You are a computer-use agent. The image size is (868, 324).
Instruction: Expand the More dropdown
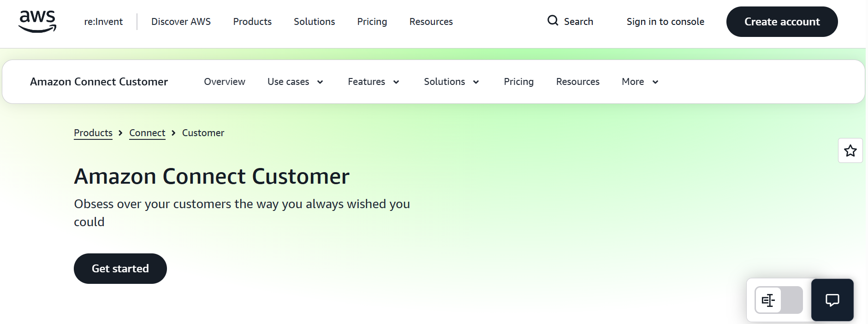click(640, 82)
